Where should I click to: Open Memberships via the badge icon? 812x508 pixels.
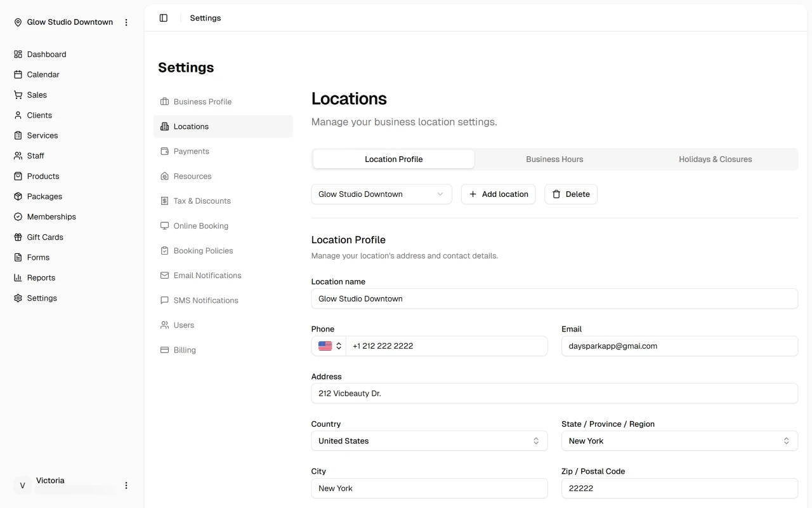coord(18,217)
